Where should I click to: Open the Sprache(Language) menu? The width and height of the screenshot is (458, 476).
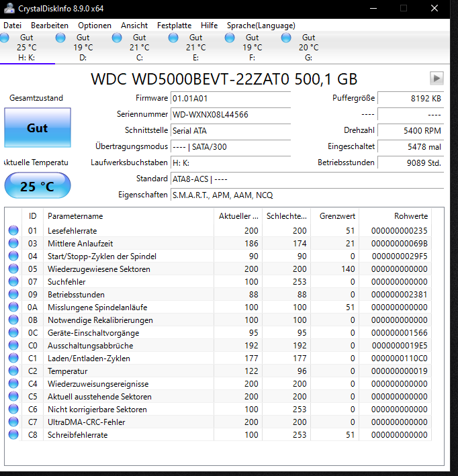pyautogui.click(x=261, y=26)
